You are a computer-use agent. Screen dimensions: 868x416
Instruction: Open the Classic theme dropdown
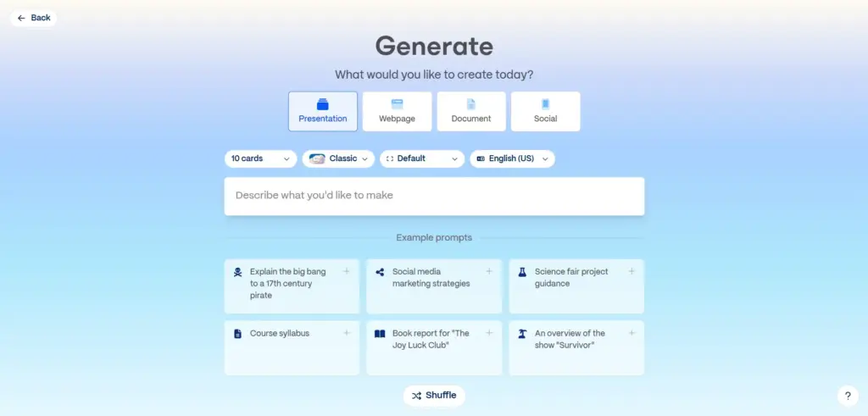338,158
